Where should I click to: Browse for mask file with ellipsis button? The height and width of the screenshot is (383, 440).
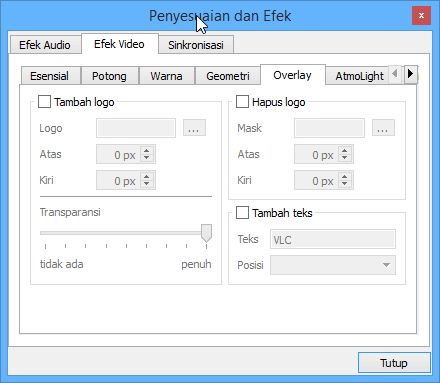[x=383, y=128]
